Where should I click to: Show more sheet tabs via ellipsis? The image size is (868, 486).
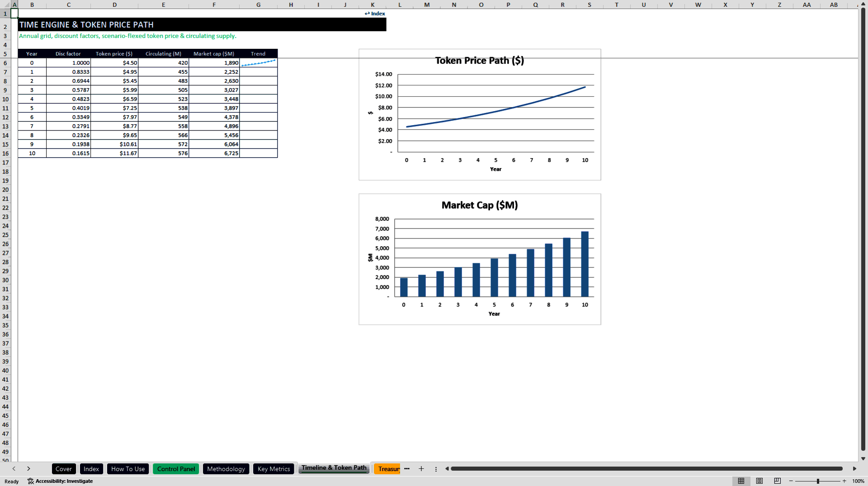tap(407, 469)
